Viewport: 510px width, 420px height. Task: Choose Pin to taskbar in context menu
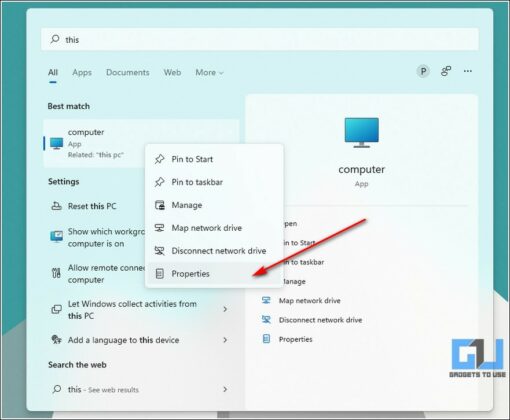coord(214,182)
